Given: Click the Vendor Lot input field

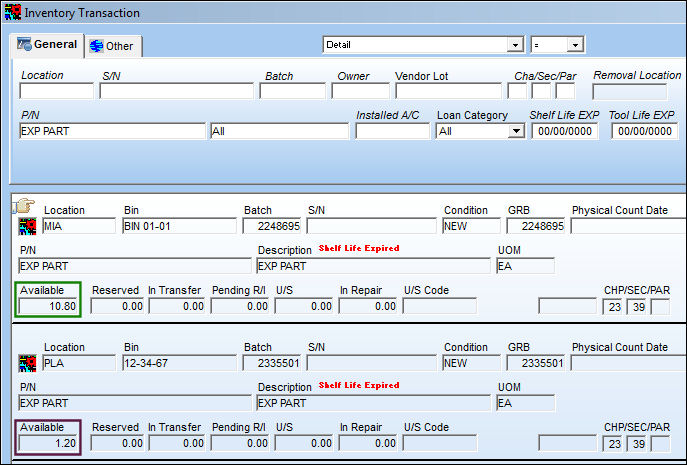Looking at the screenshot, I should pos(449,91).
